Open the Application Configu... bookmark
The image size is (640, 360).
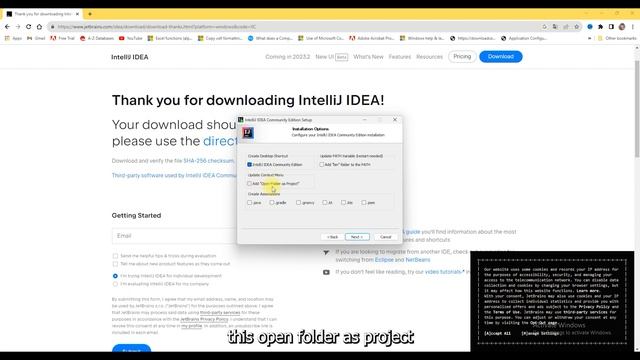click(524, 38)
